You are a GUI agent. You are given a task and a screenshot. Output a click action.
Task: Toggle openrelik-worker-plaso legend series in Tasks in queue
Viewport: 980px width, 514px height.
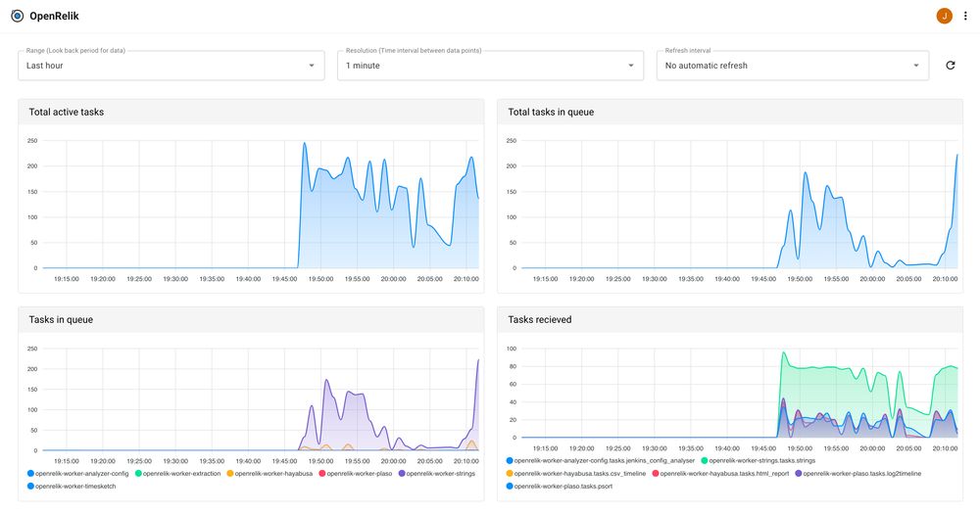[356, 474]
